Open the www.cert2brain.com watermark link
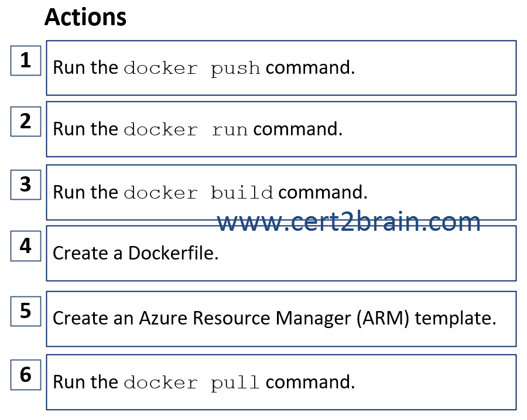This screenshot has height=420, width=527. click(x=348, y=221)
